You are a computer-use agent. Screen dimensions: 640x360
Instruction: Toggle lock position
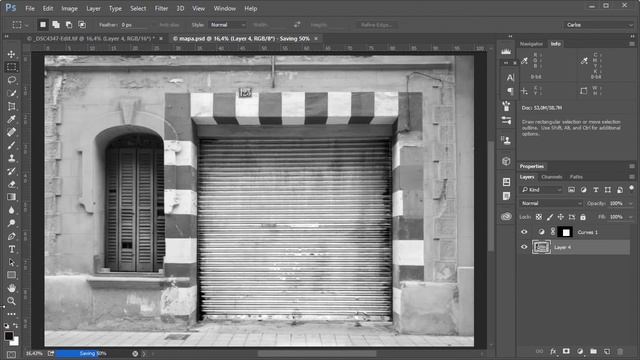pos(561,217)
